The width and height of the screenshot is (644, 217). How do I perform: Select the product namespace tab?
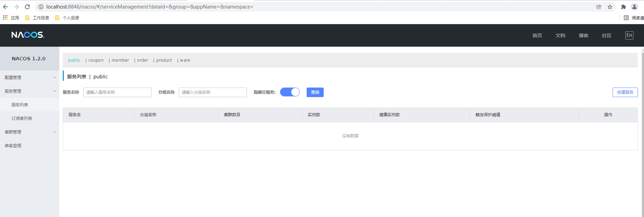point(164,60)
